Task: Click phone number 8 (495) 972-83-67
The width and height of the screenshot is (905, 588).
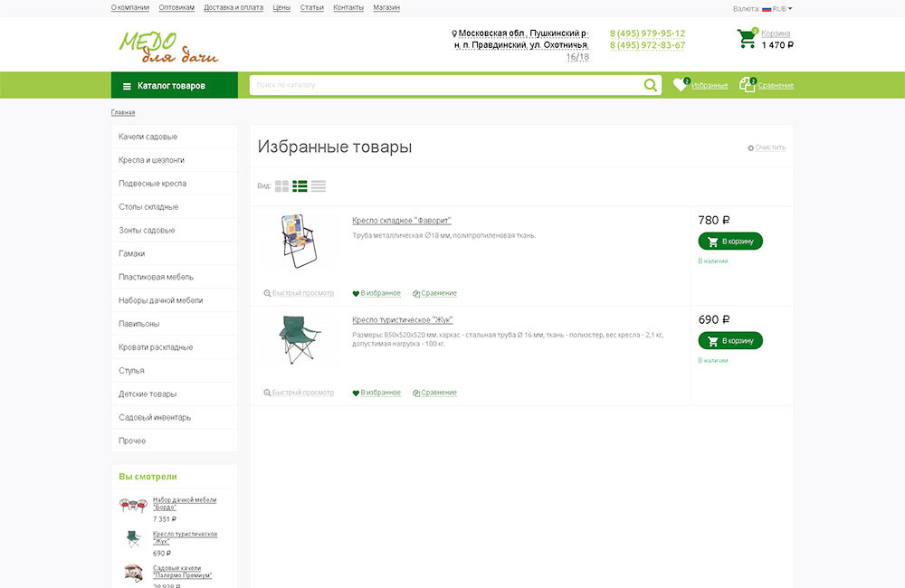Action: click(647, 45)
